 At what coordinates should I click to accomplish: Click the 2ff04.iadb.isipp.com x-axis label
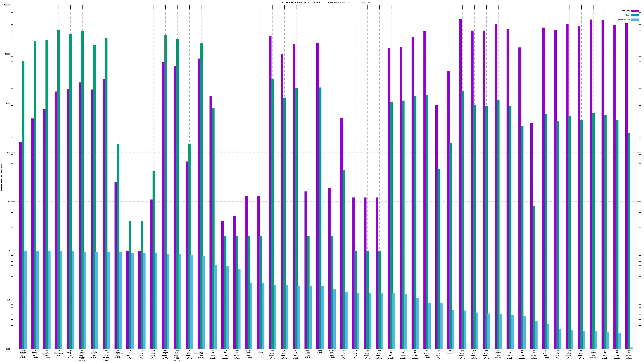249,354
